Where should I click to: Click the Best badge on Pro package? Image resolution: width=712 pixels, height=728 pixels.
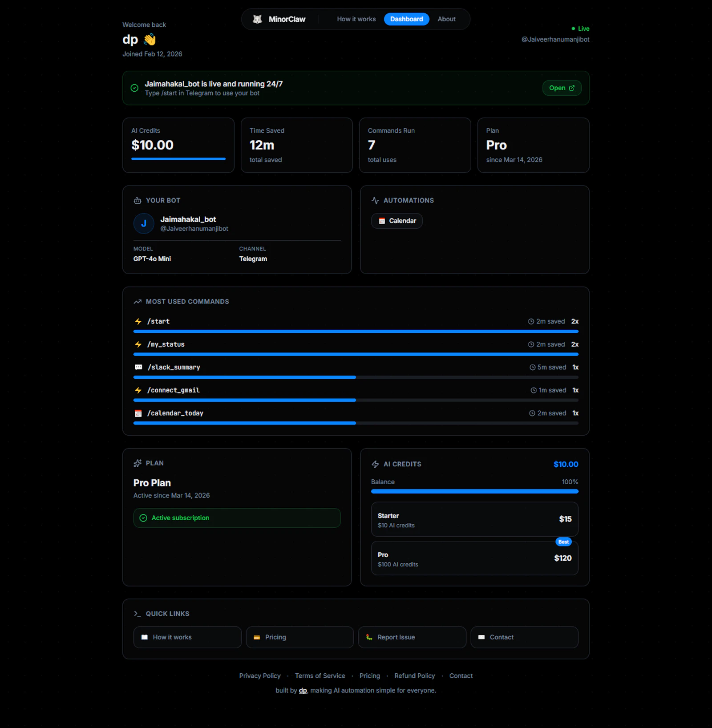(x=563, y=542)
